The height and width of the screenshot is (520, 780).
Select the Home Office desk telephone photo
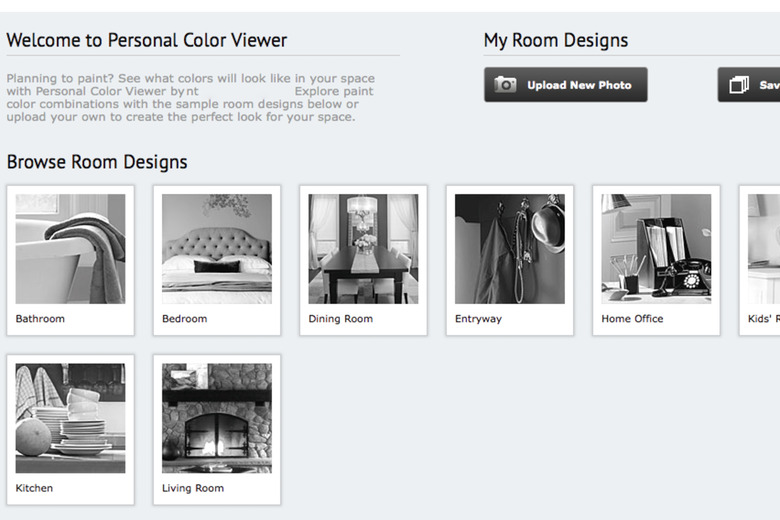tap(656, 248)
